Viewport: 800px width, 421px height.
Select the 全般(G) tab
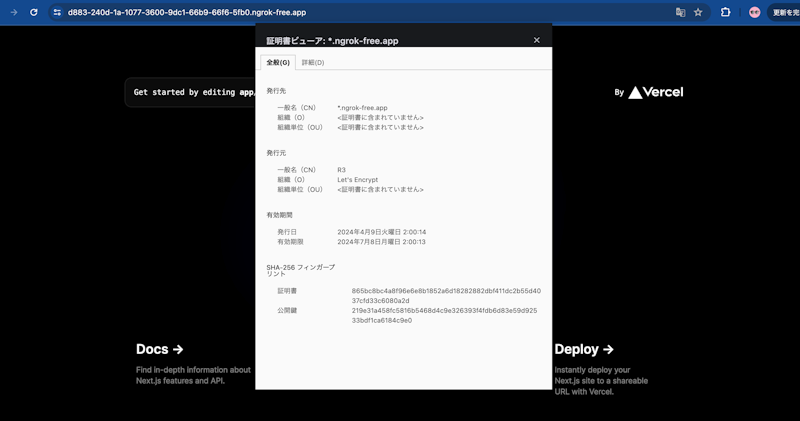tap(278, 62)
